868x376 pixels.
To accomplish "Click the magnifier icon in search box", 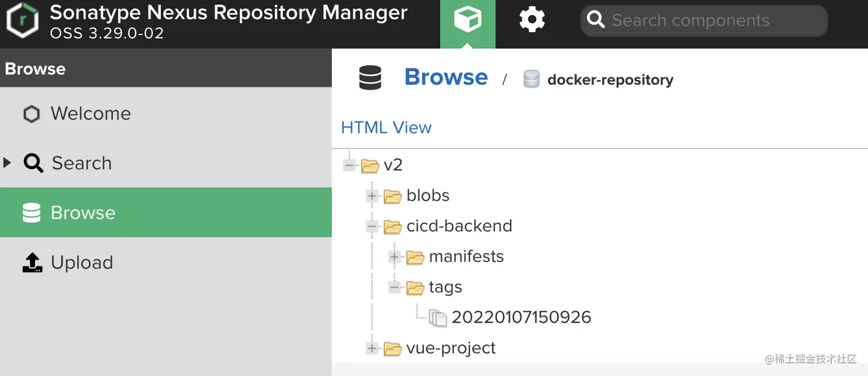I will pyautogui.click(x=596, y=21).
